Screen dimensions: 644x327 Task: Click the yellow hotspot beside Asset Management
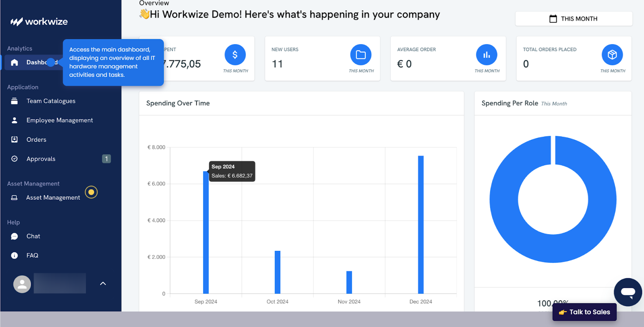pos(91,192)
